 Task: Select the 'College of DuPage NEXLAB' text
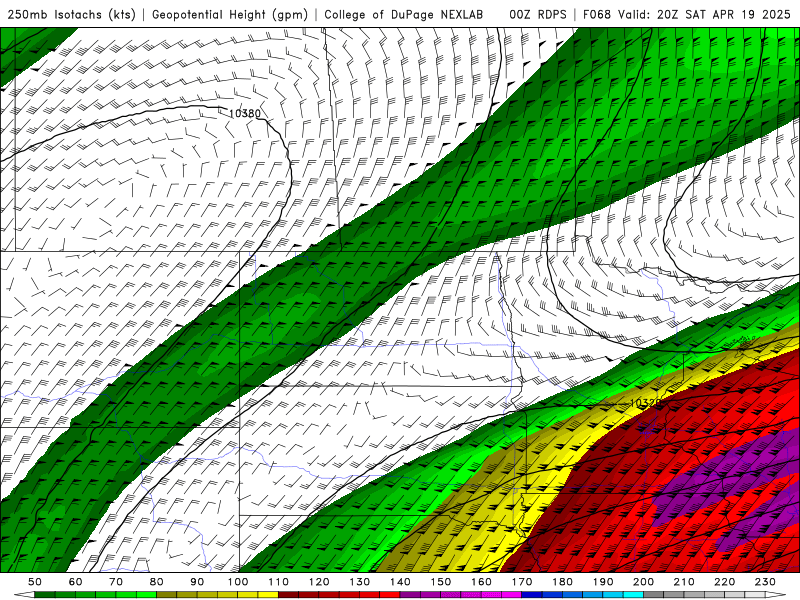(404, 14)
